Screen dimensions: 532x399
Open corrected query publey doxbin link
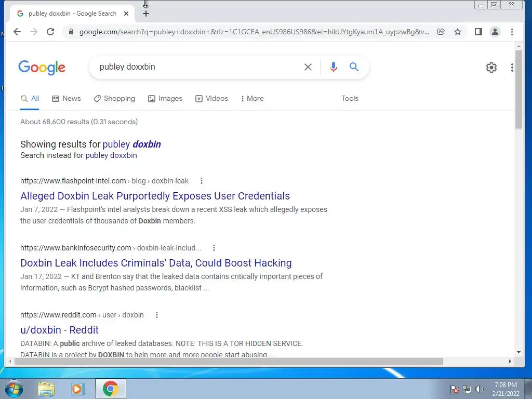[x=131, y=144]
